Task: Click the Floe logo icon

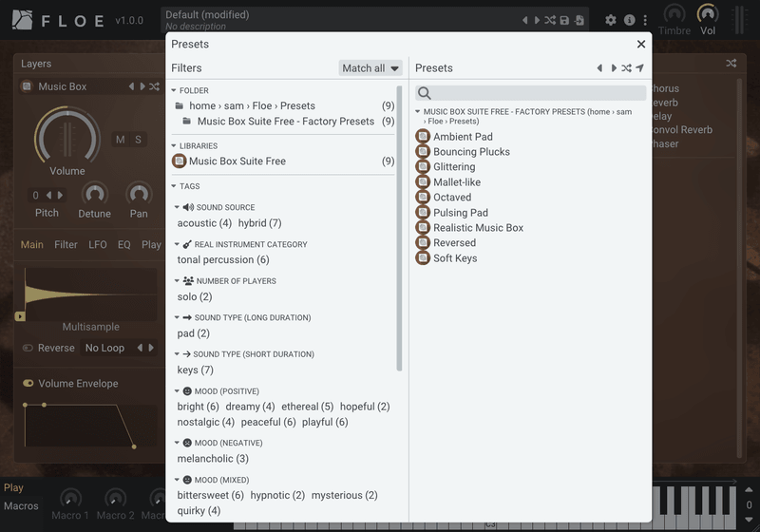Action: 22,20
